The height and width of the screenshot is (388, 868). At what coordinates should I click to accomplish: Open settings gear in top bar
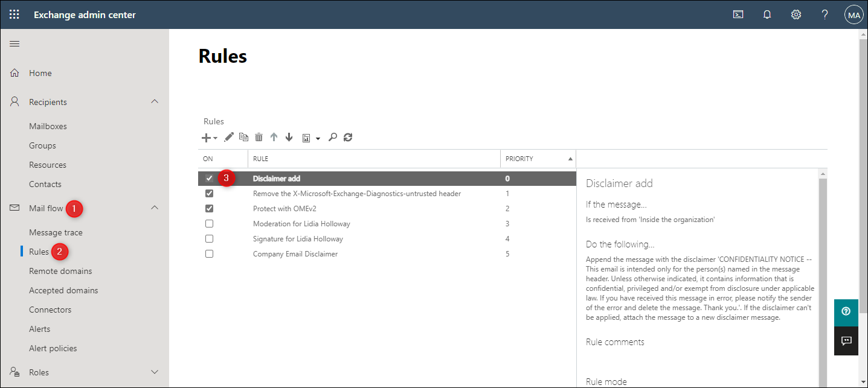[x=796, y=14]
